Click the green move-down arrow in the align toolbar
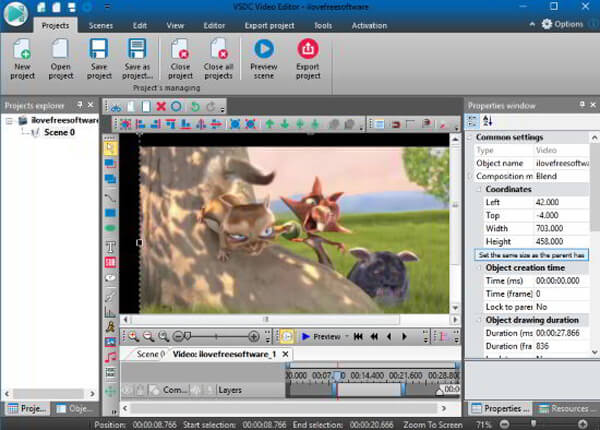 285,124
